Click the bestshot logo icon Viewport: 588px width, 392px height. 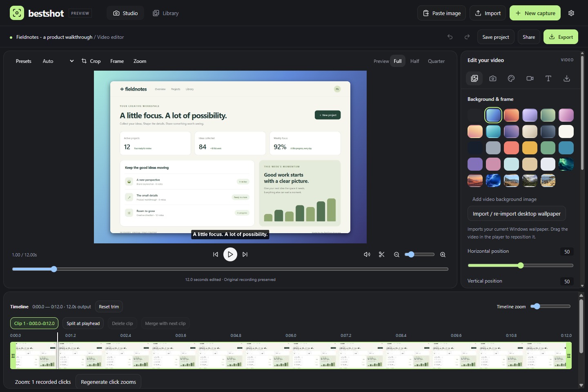tap(17, 13)
